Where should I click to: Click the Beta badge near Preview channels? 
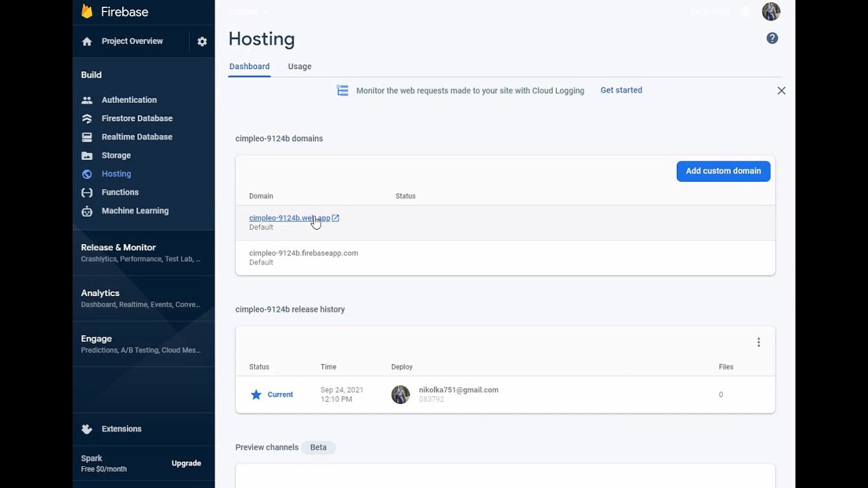(x=319, y=447)
